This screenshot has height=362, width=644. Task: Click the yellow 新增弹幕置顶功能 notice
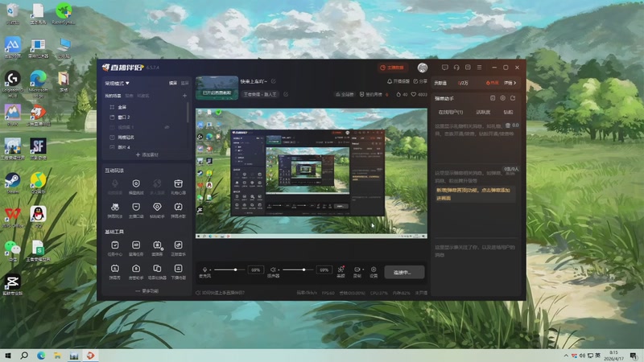coord(473,194)
